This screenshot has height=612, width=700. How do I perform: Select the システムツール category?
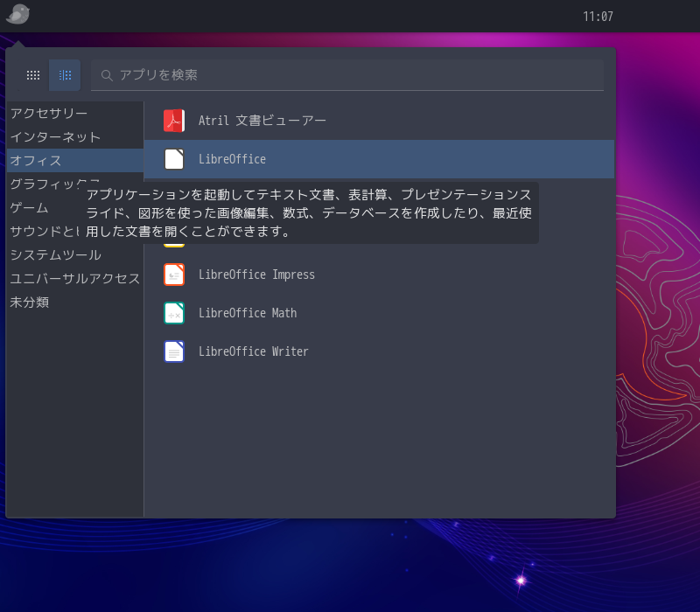click(x=75, y=254)
